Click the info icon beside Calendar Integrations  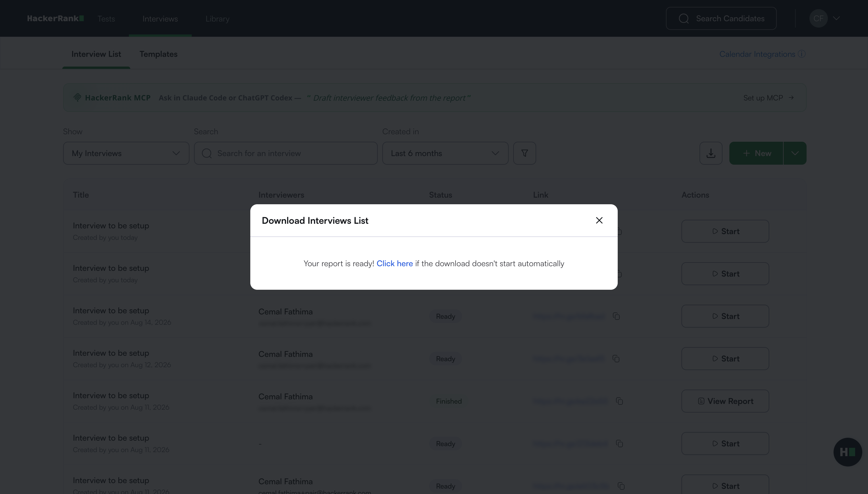(x=801, y=54)
